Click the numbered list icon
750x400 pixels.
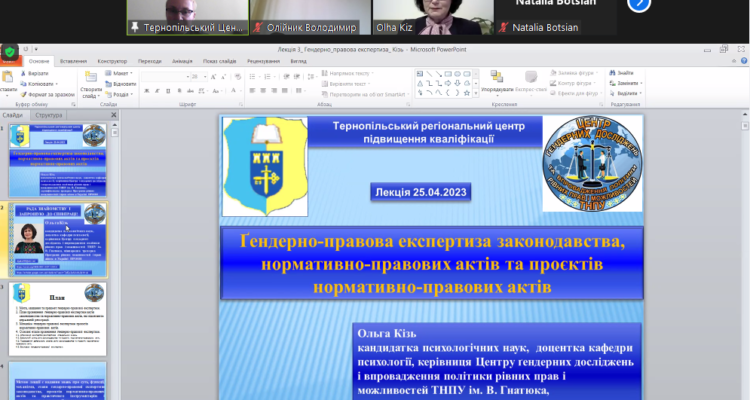[268, 77]
